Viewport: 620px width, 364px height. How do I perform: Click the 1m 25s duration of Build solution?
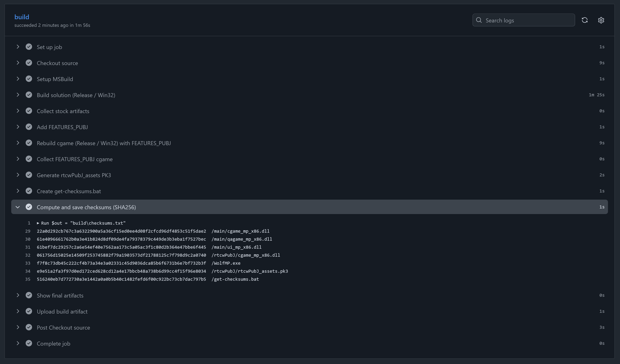point(597,95)
